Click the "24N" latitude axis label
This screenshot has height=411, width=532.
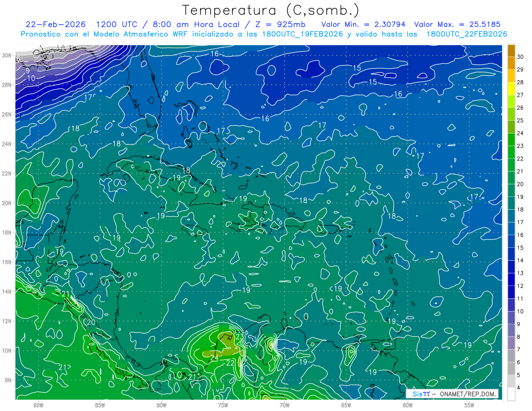pos(7,144)
